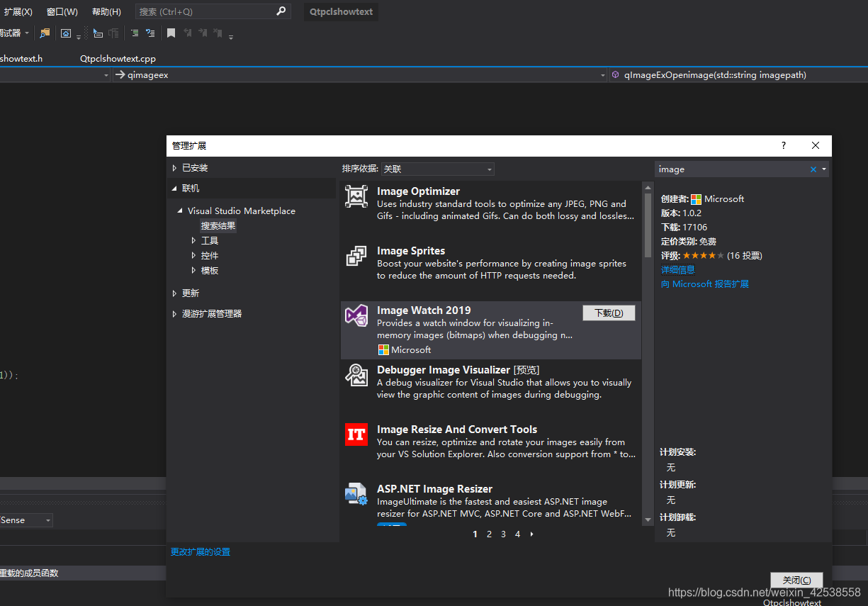Select the Image Sprites extension title
The image size is (868, 606).
pos(411,251)
